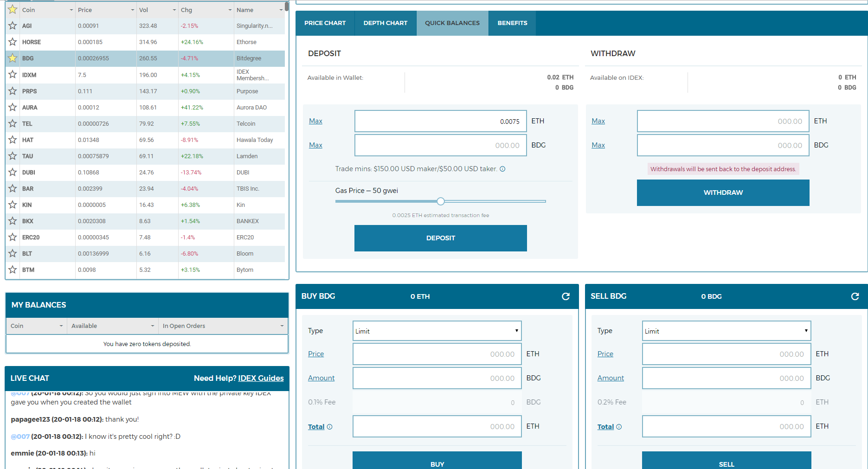Screen dimensions: 868x469
Task: Click @007 username in live chat
Action: click(20, 437)
